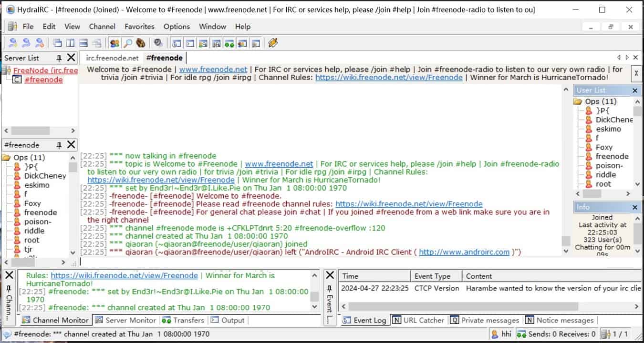This screenshot has height=343, width=644.
Task: Toggle the pin on Server List panel
Action: pos(59,58)
